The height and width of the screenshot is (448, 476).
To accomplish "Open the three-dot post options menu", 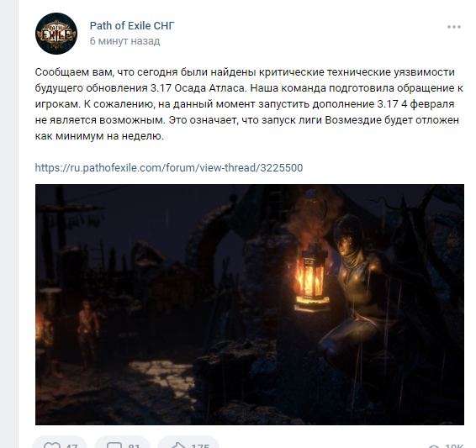I will (454, 27).
